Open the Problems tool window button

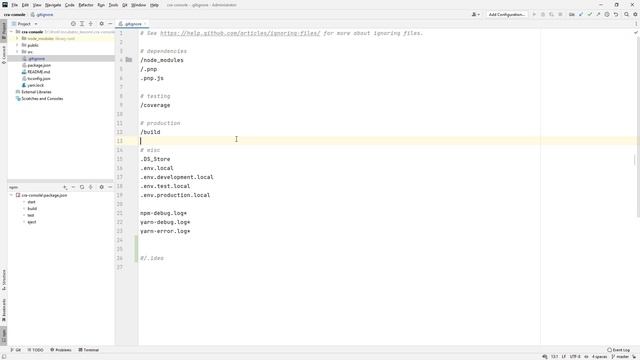pos(61,350)
